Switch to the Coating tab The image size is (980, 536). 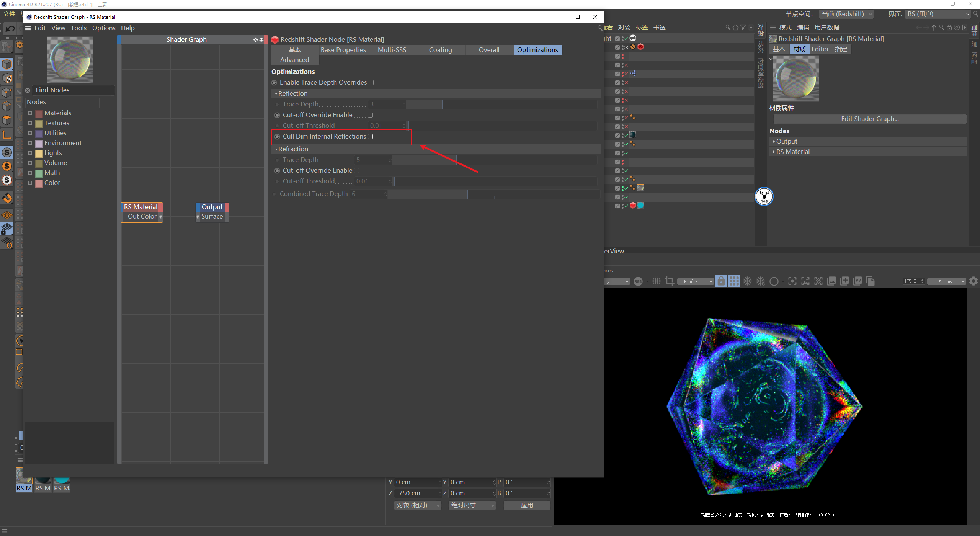440,50
